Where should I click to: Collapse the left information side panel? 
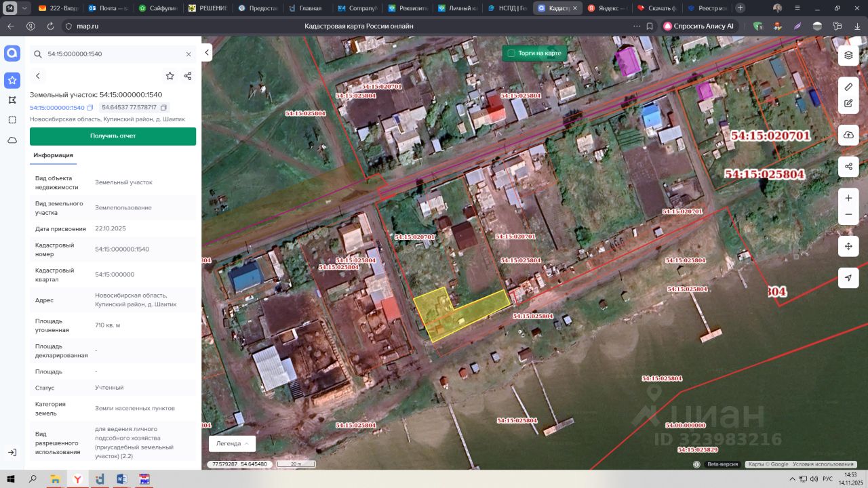pos(207,53)
